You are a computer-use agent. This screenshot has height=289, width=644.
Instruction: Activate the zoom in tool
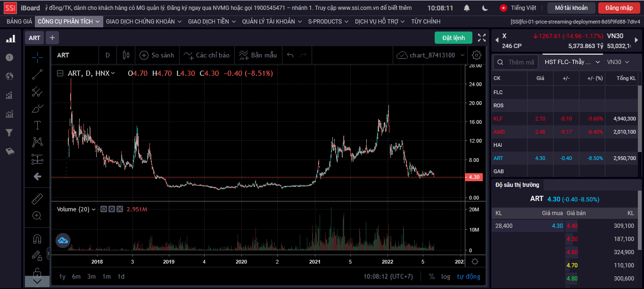(x=37, y=216)
